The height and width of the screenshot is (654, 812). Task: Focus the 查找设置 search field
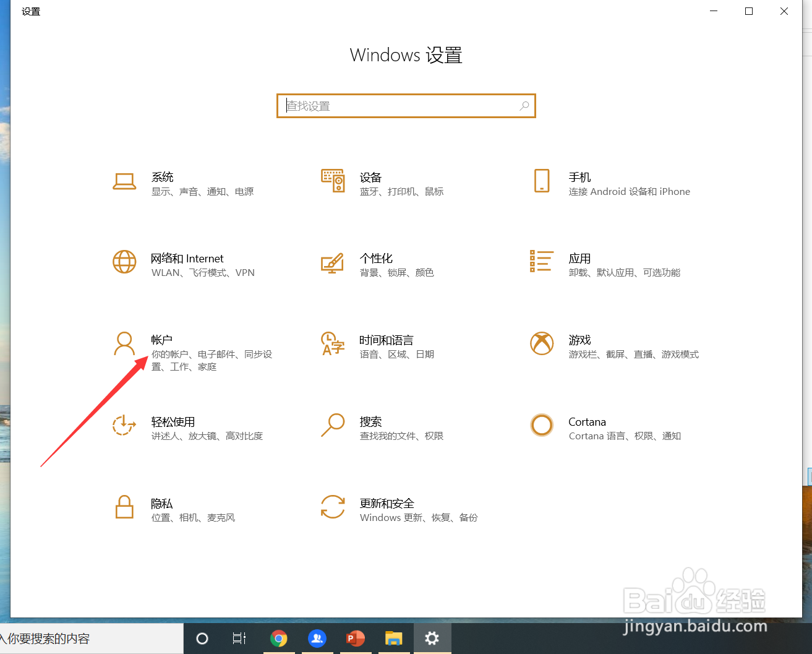tap(406, 106)
